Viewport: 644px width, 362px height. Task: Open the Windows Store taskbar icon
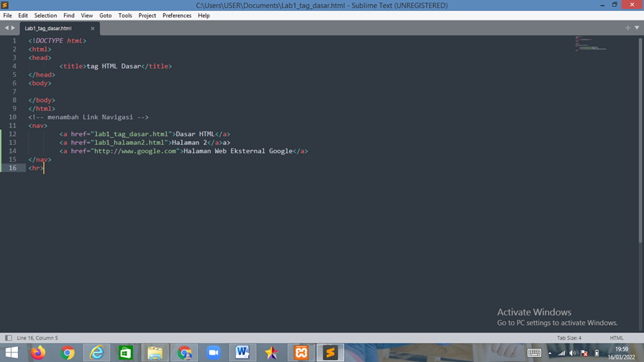point(125,353)
